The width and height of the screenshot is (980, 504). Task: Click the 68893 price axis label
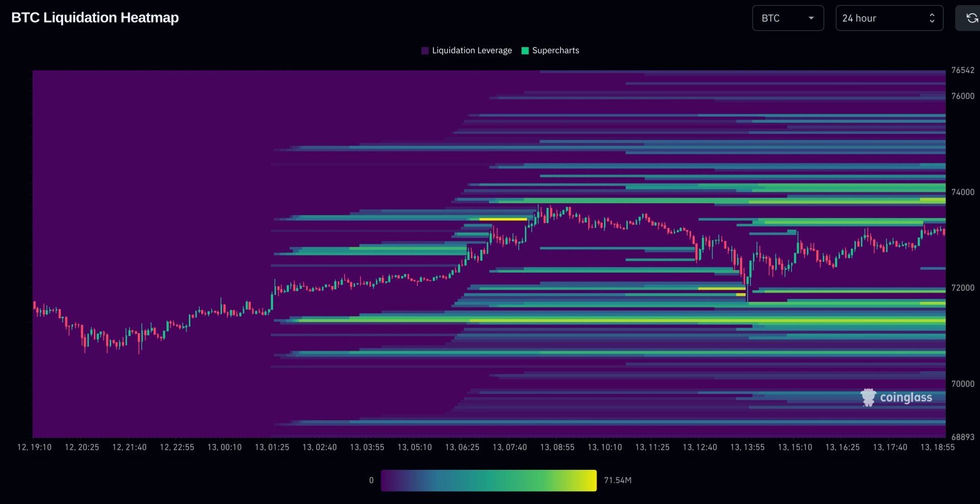point(963,437)
